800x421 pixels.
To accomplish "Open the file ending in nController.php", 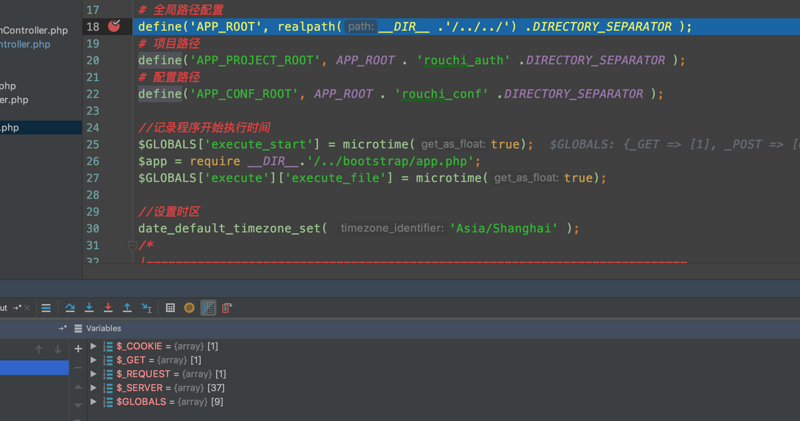I will tap(34, 31).
